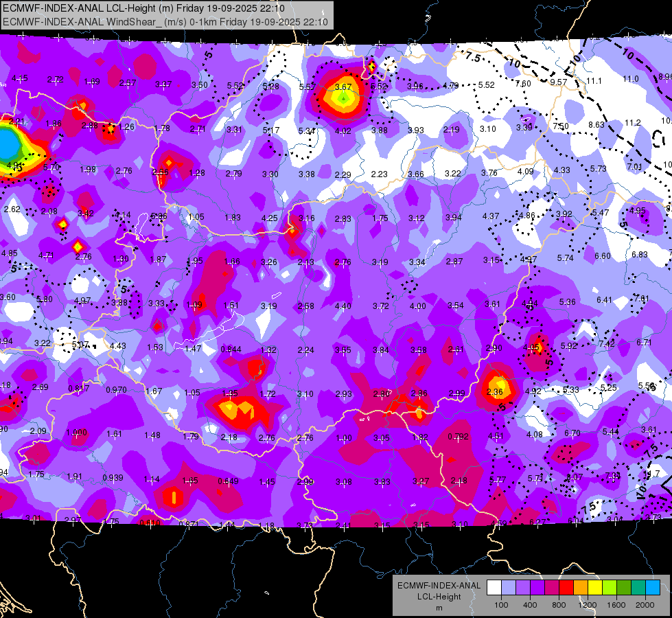
Task: Click the 11.2 wind shear value
Action: pos(633,123)
